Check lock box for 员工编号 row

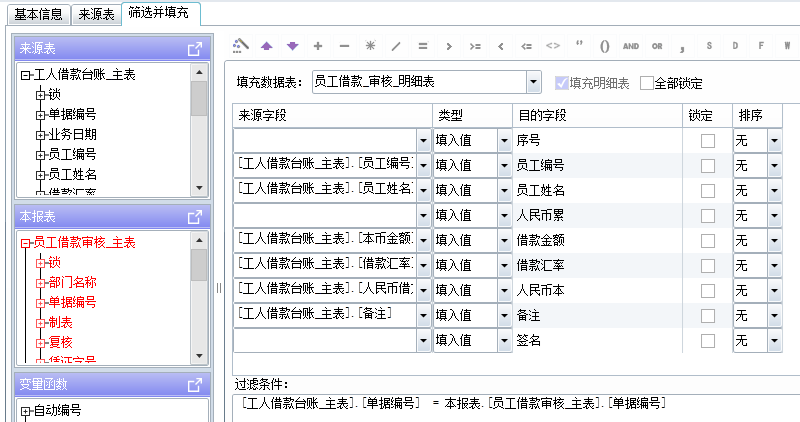point(708,165)
